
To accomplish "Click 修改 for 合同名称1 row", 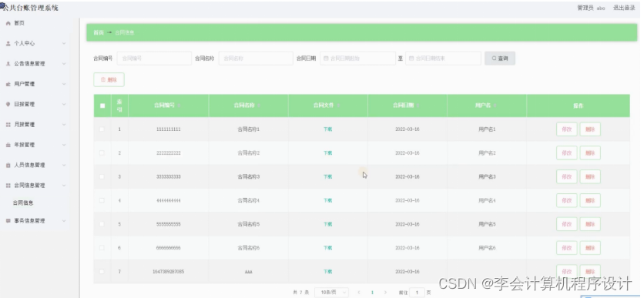I will tap(567, 129).
